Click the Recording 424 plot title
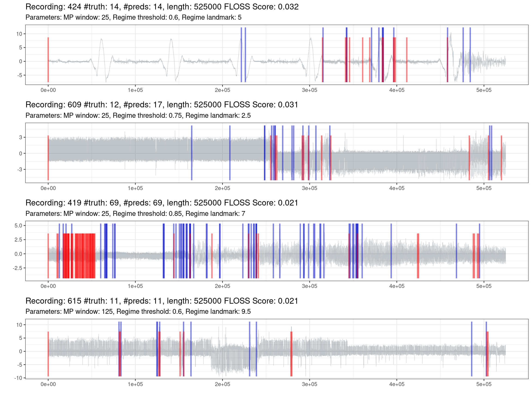532x399 pixels. pos(162,7)
